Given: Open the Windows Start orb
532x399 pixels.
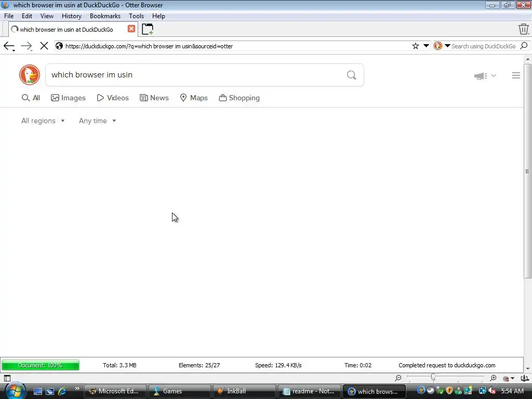Looking at the screenshot, I should point(14,391).
